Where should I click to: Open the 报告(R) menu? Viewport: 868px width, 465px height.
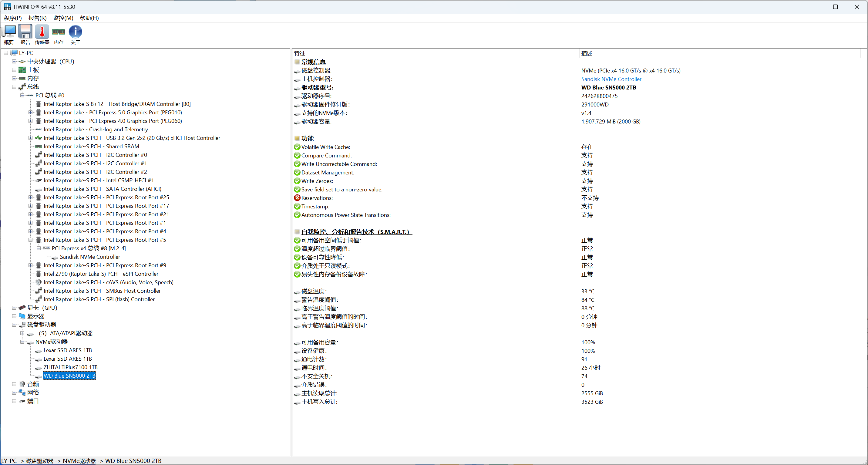click(37, 18)
